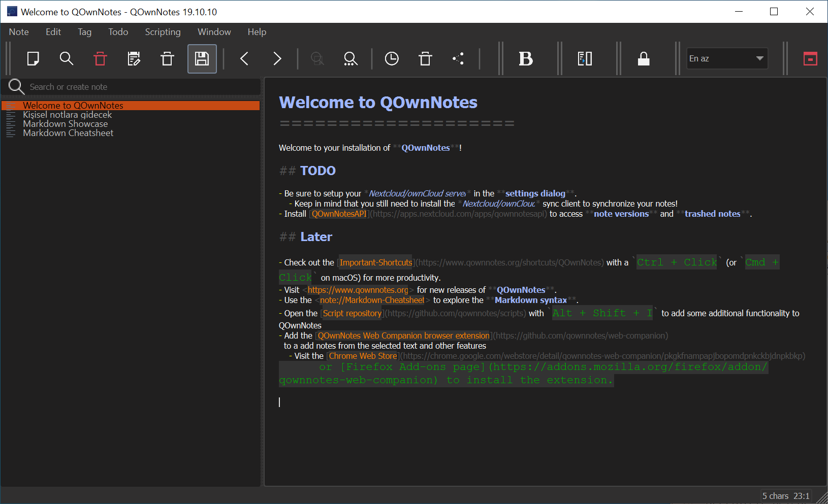The image size is (828, 504).
Task: Toggle bold formatting B icon
Action: [526, 59]
